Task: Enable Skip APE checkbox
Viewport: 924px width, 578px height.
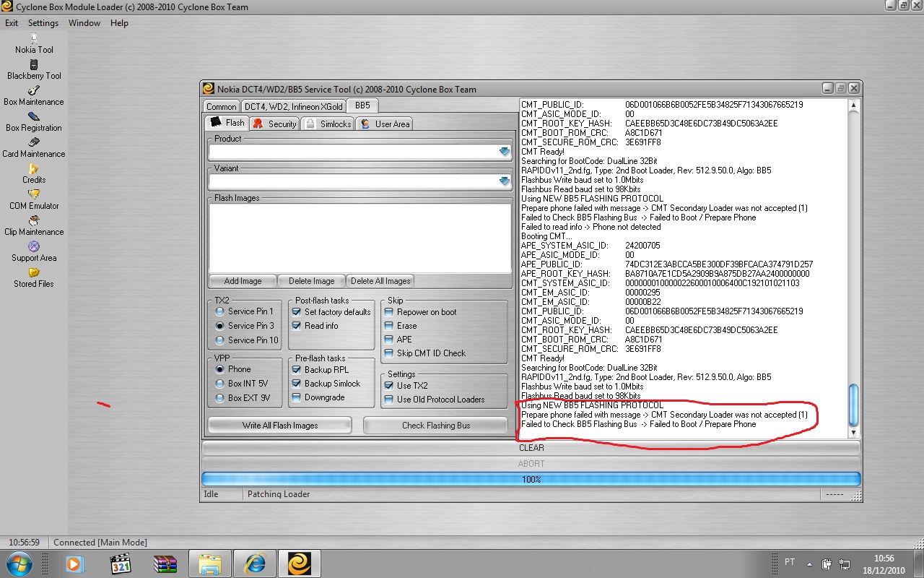Action: tap(389, 340)
